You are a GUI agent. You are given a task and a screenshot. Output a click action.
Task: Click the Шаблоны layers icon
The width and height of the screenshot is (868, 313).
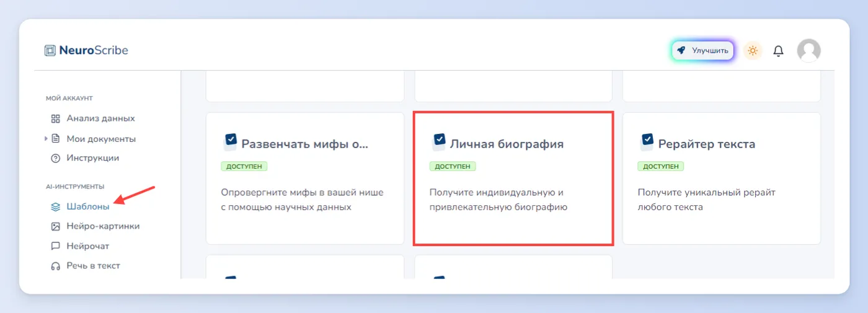[x=55, y=206]
